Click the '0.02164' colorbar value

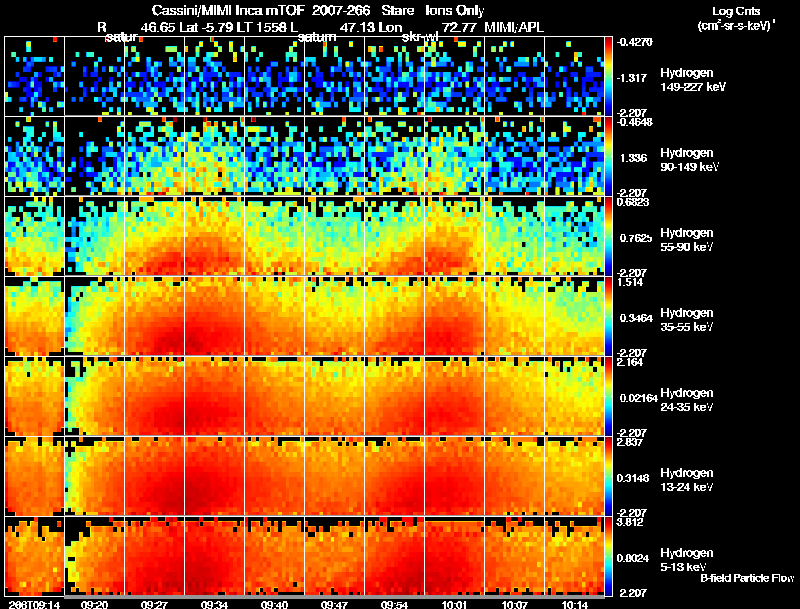click(638, 398)
